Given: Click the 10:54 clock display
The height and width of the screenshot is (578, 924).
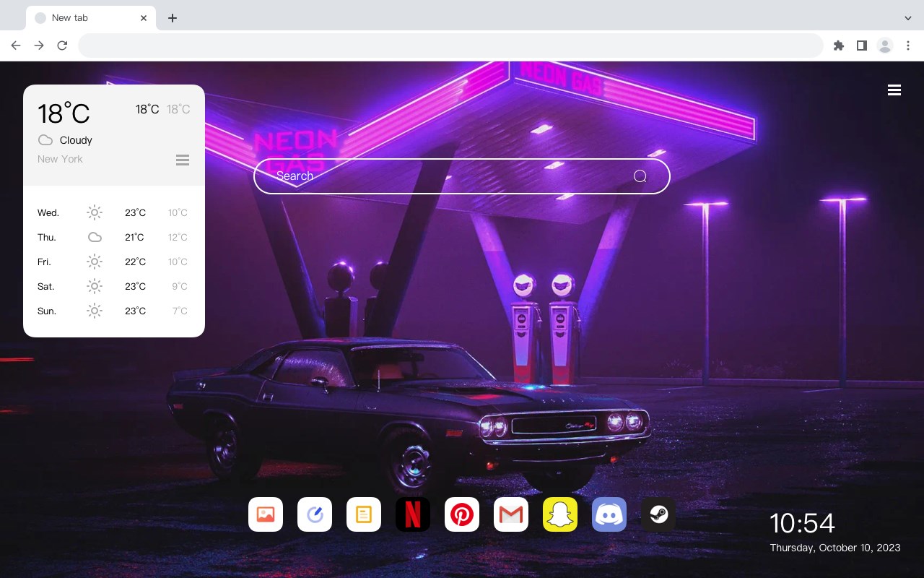Looking at the screenshot, I should 802,523.
